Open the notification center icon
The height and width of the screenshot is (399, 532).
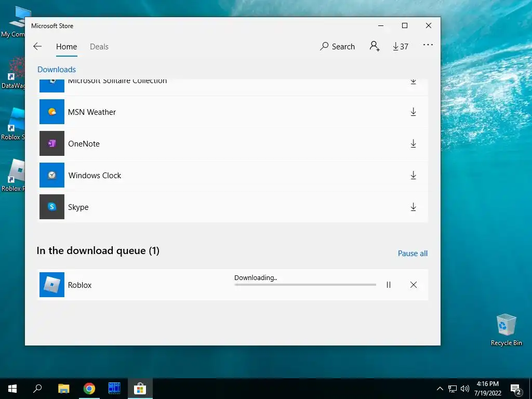click(x=516, y=389)
